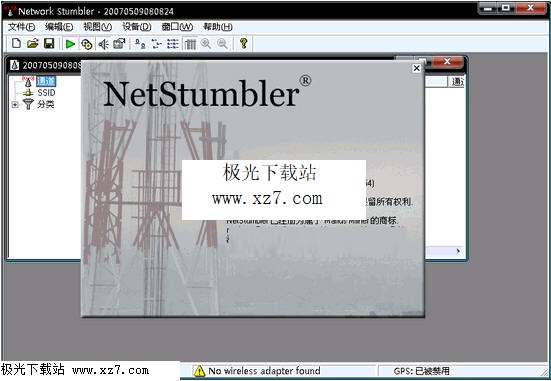Close the 20070509080824 document child window
The height and width of the screenshot is (381, 551).
coord(447,62)
